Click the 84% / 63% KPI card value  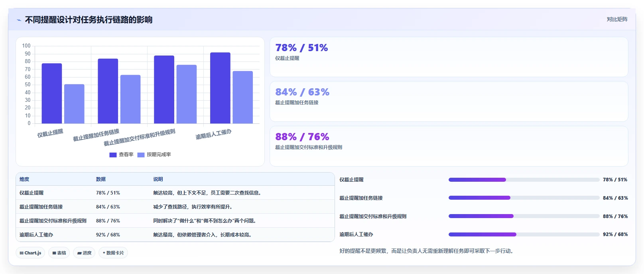[302, 92]
